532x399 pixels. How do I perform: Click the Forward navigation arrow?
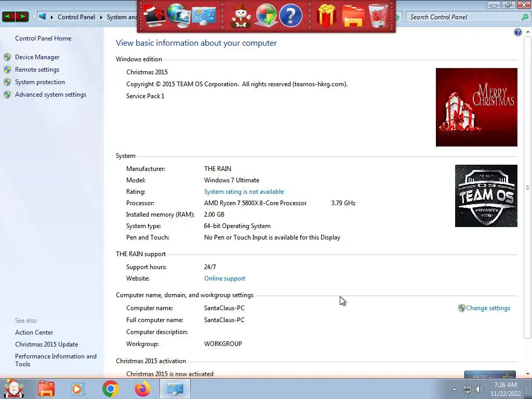[x=22, y=17]
